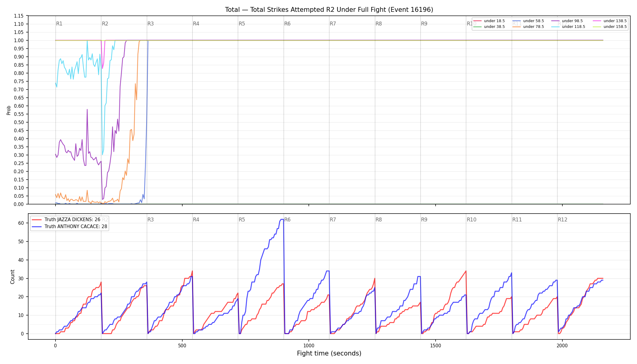The image size is (637, 364).
Task: Click the 60 tick label on Count axis
Action: click(21, 223)
